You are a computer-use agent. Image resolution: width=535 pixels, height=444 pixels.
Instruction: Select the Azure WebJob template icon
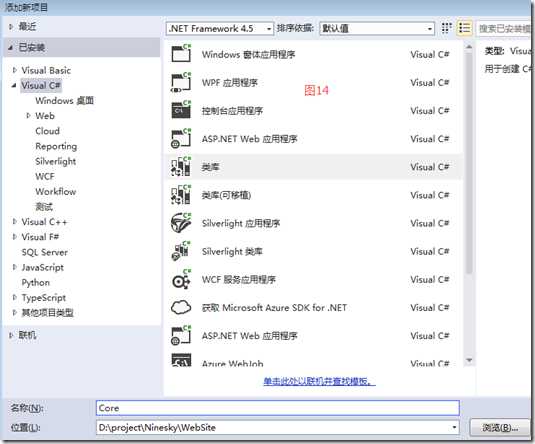(x=181, y=360)
